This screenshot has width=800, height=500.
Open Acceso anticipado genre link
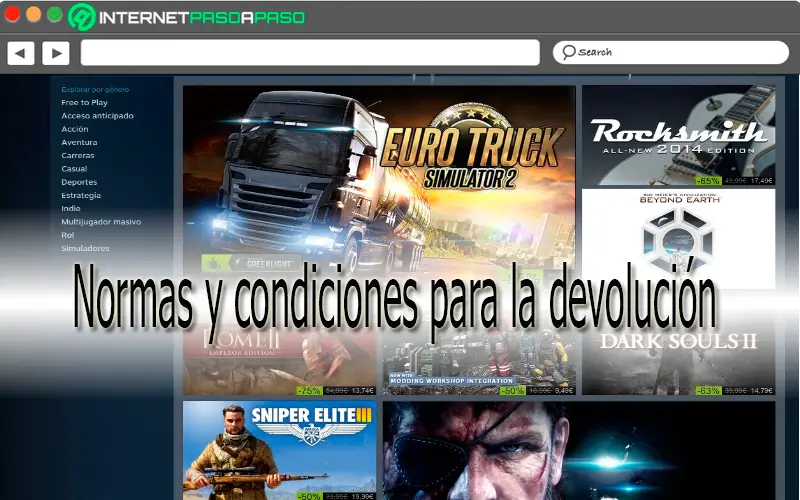pyautogui.click(x=97, y=116)
